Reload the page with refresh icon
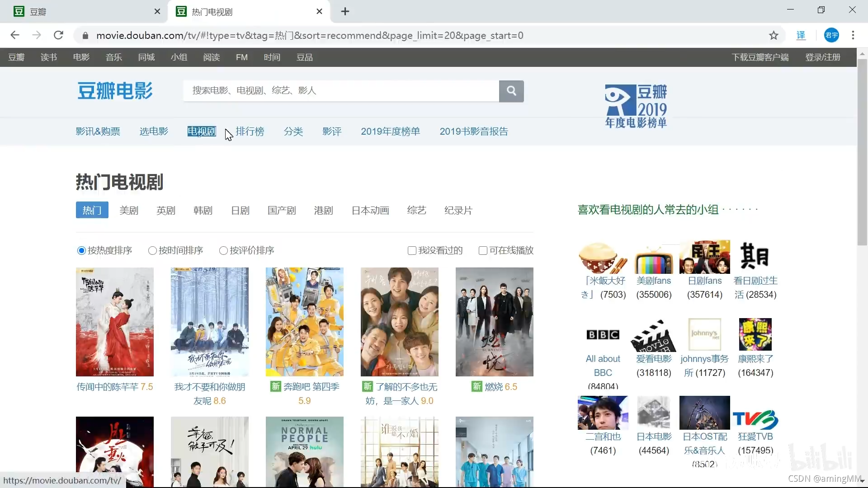Viewport: 868px width, 488px height. tap(58, 35)
